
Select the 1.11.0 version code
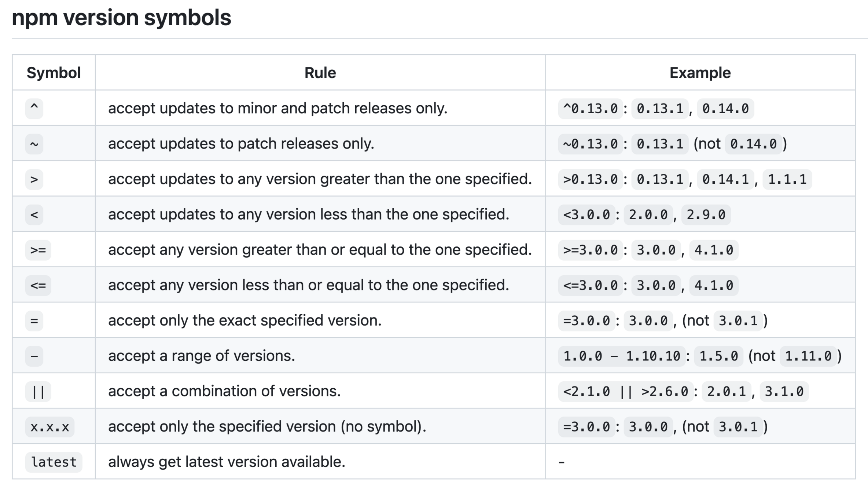[x=808, y=356]
